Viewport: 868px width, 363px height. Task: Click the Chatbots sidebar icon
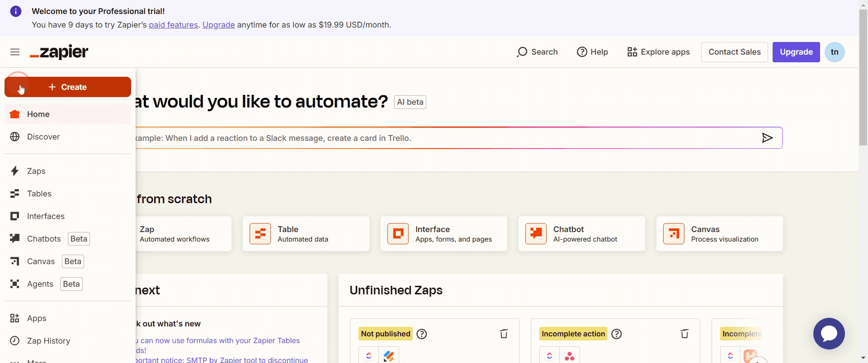(x=15, y=238)
